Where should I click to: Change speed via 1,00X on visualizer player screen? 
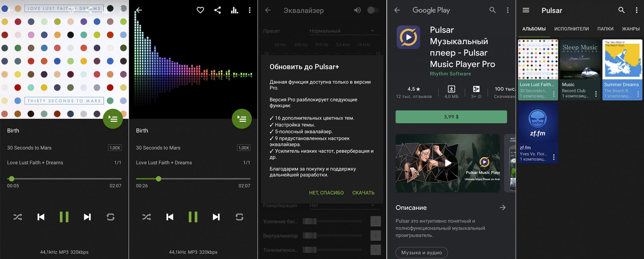tap(244, 148)
